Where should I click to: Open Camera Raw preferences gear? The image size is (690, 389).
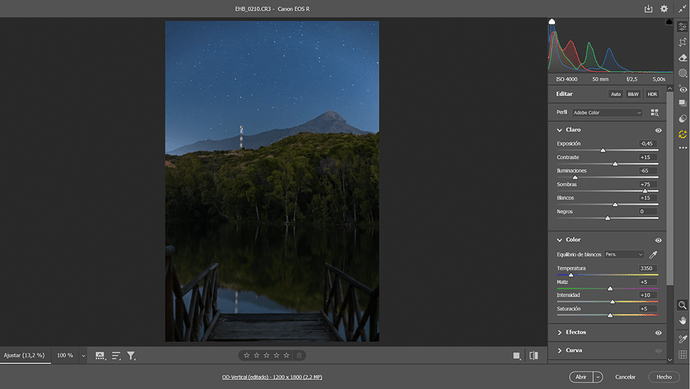click(664, 9)
